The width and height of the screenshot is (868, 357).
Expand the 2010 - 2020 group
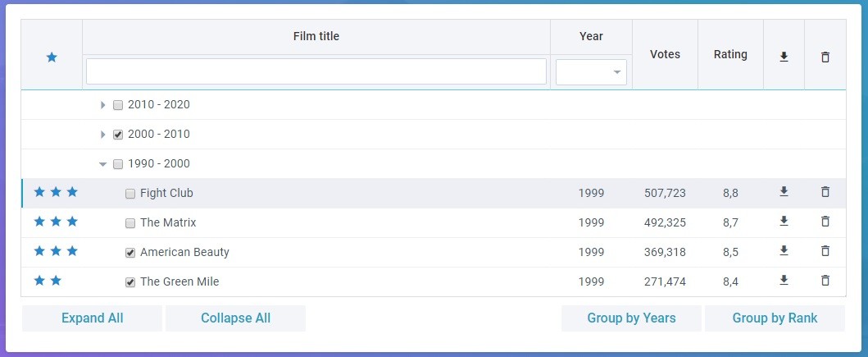pyautogui.click(x=103, y=105)
